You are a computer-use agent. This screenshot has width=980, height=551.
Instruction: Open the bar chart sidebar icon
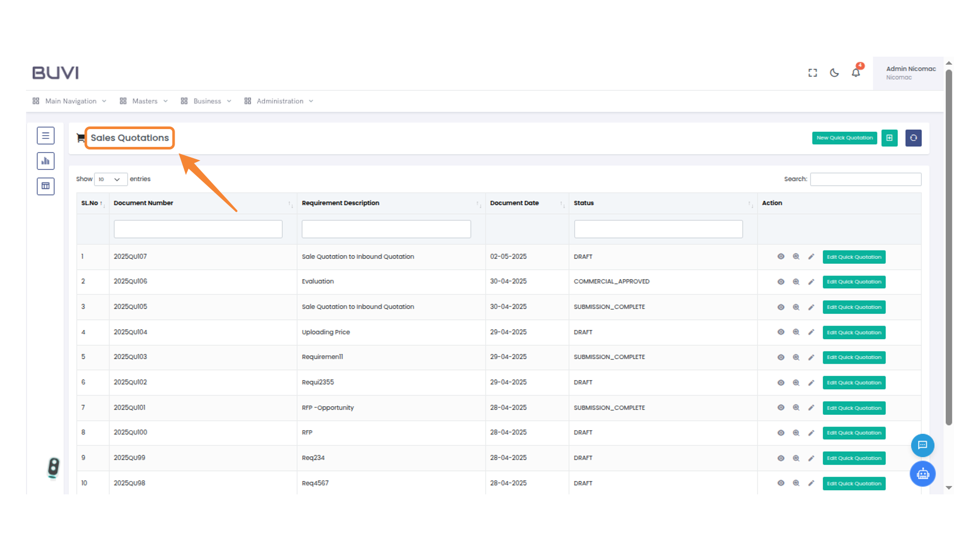click(x=45, y=161)
